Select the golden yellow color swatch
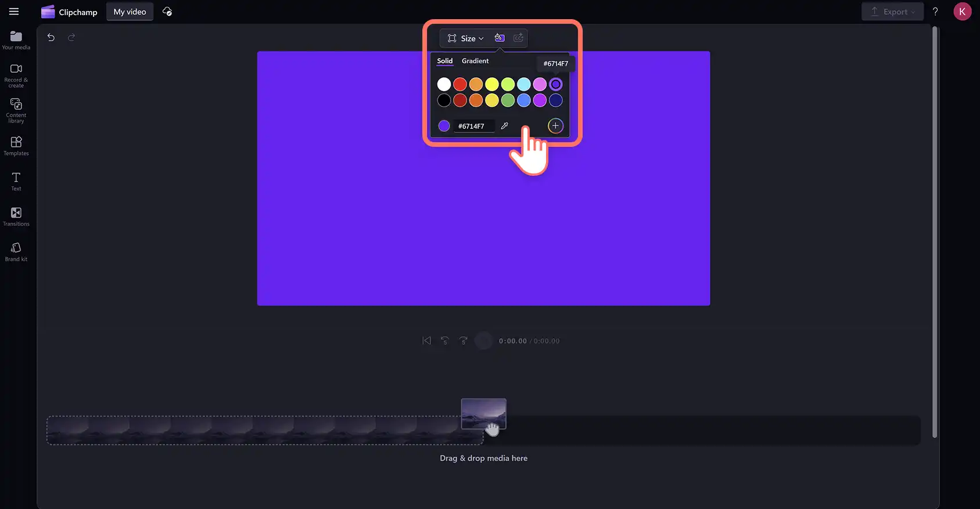This screenshot has width=980, height=509. coord(492,100)
